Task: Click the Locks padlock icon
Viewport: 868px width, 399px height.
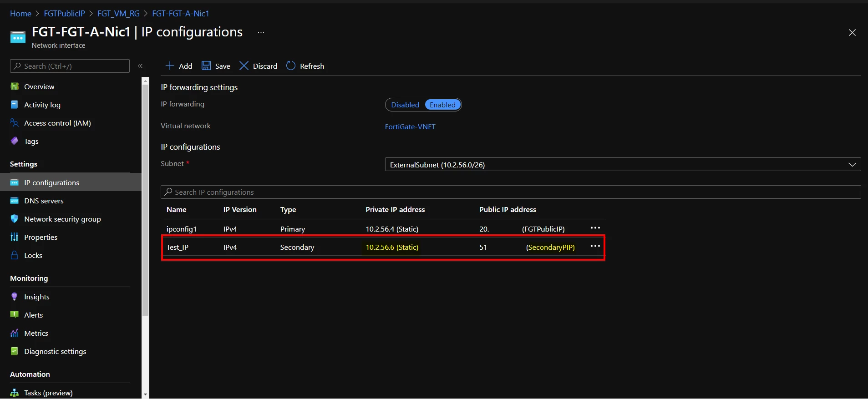Action: pos(15,255)
